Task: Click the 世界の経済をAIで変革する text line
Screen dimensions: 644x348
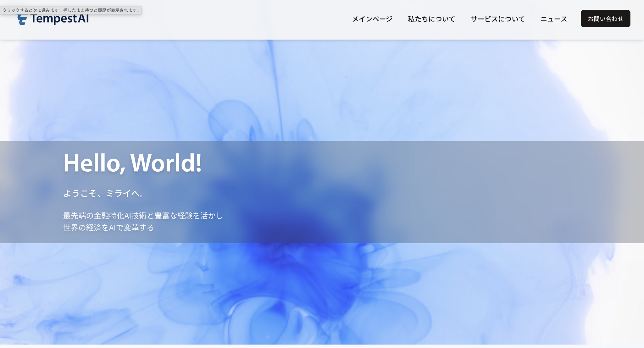Action: (108, 228)
